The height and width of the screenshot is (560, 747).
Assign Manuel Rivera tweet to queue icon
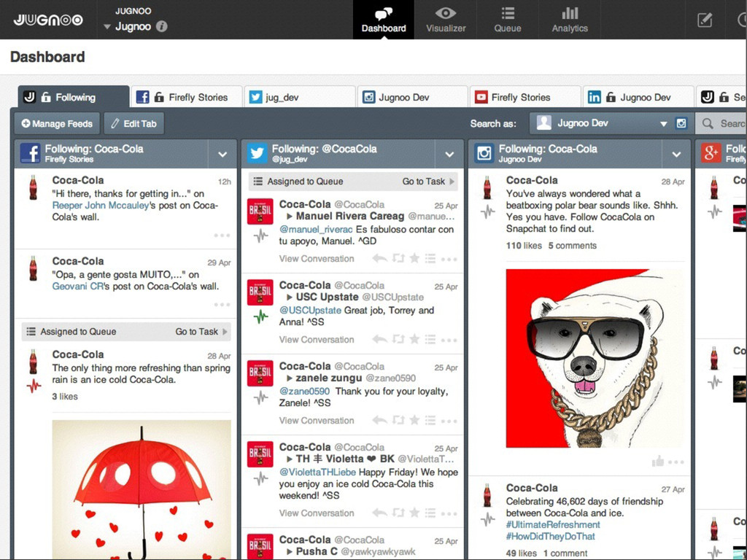pyautogui.click(x=430, y=259)
